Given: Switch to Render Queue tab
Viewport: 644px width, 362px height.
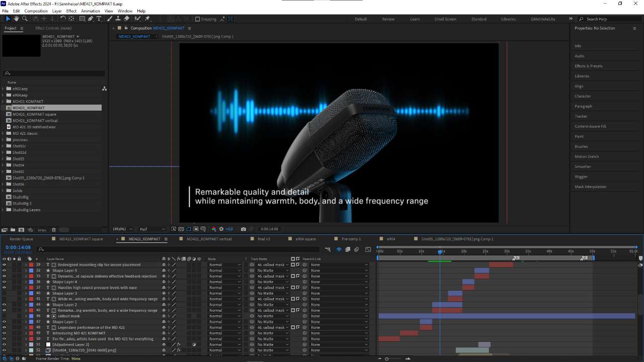Looking at the screenshot, I should click(22, 239).
